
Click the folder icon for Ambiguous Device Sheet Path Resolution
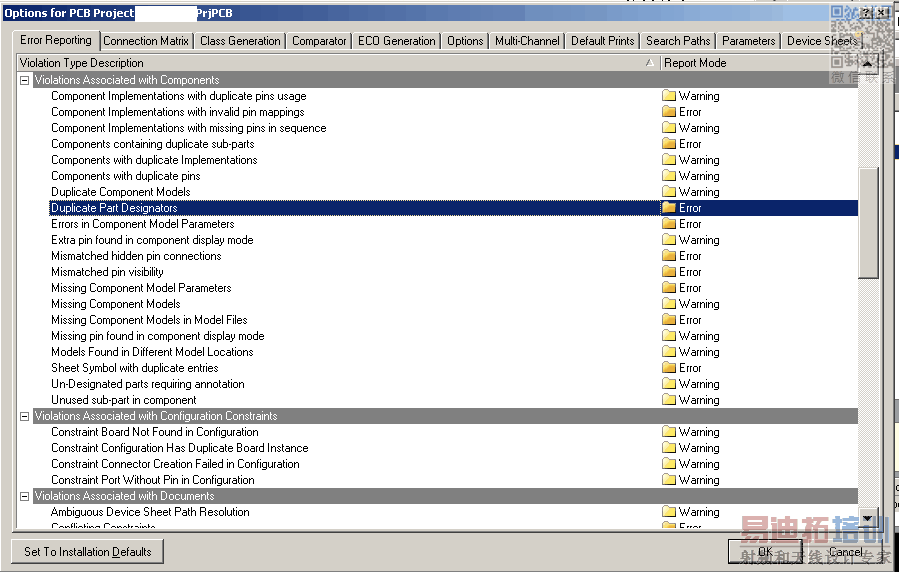669,512
